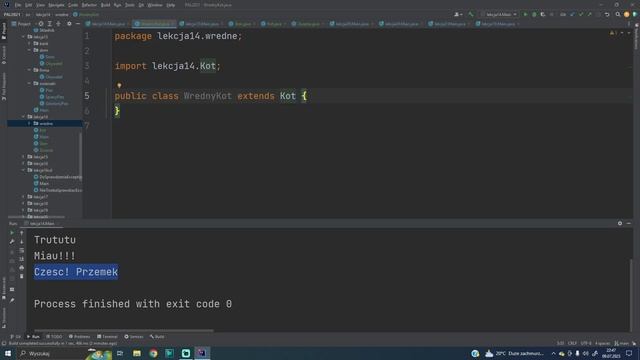Click the Search Everywhere magnifier icon
This screenshot has height=360, width=640.
(x=618, y=14)
